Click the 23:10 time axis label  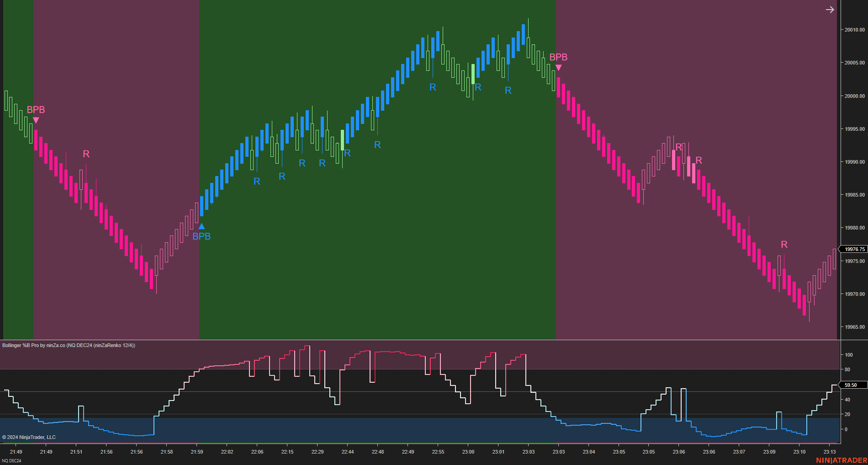[x=799, y=452]
